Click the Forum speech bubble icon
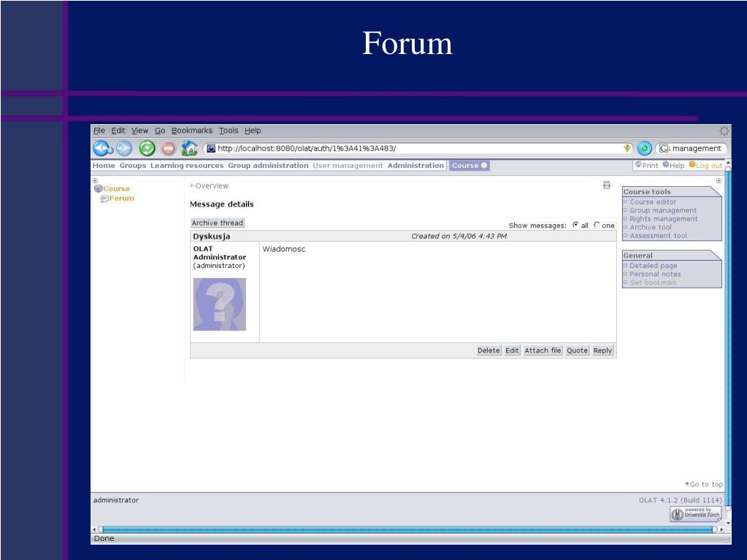The width and height of the screenshot is (747, 560). point(104,199)
